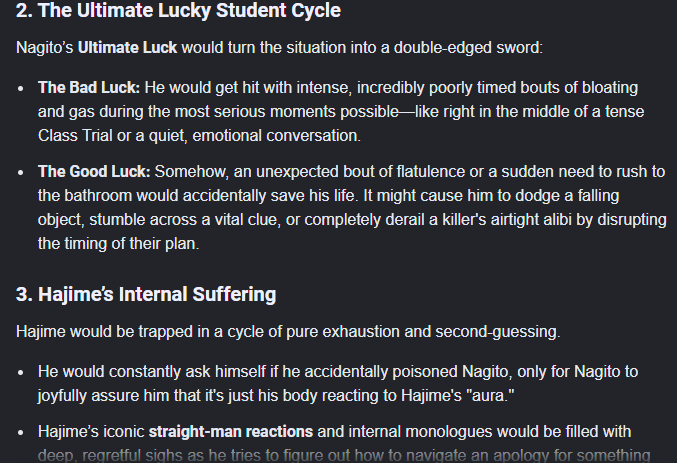Viewport: 677px width, 463px height.
Task: Click the bold "The Bad Luck:" label
Action: point(89,88)
